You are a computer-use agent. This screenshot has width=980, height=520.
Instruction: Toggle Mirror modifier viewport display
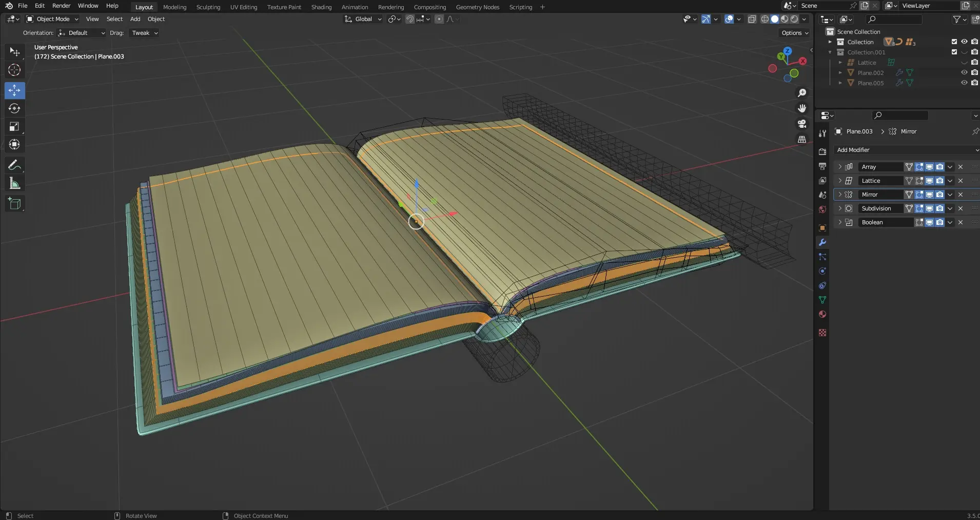pyautogui.click(x=929, y=195)
